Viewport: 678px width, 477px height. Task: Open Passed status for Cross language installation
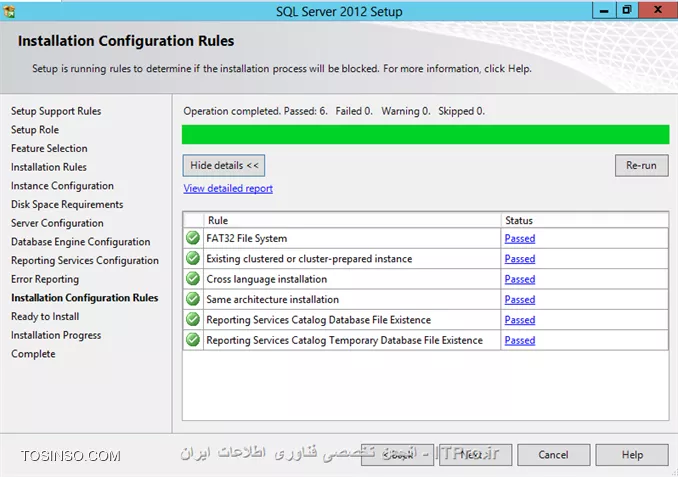click(x=520, y=279)
